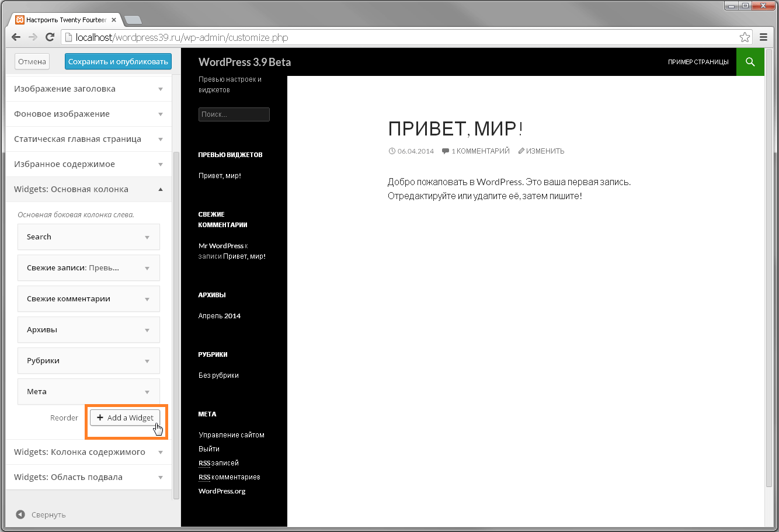Open ПРИМЕР СТРАНИЦЫ menu item

698,62
